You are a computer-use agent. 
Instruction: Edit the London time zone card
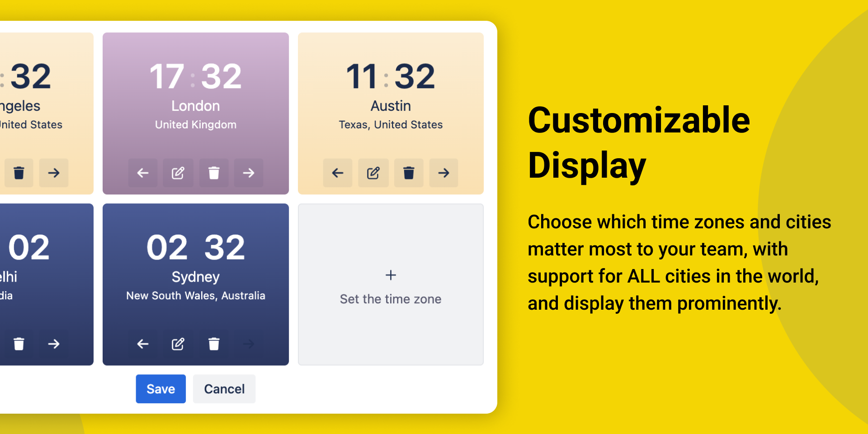pyautogui.click(x=178, y=173)
